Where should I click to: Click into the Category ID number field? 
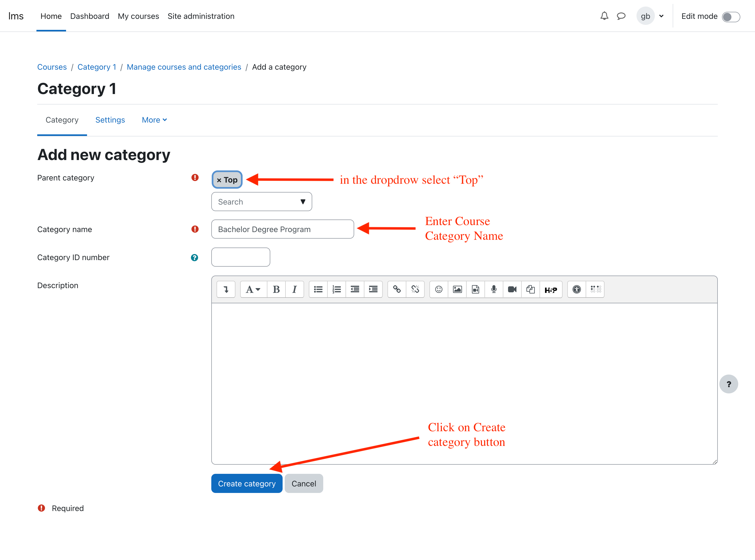[240, 257]
